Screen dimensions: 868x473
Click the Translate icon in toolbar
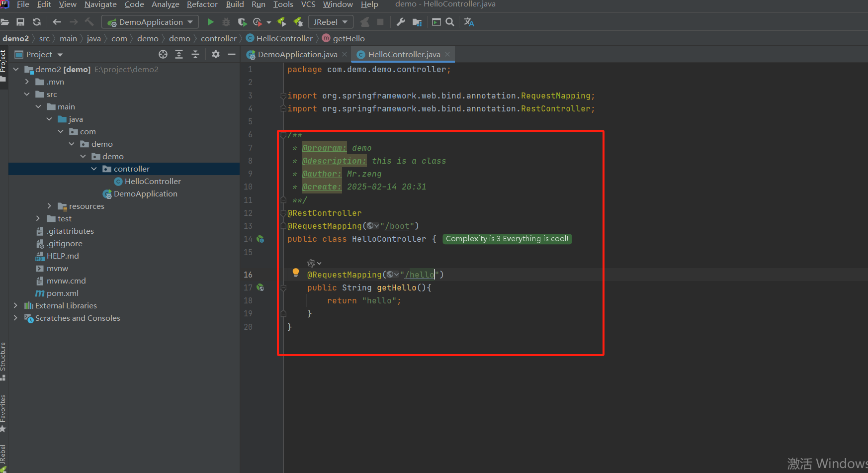pos(469,22)
